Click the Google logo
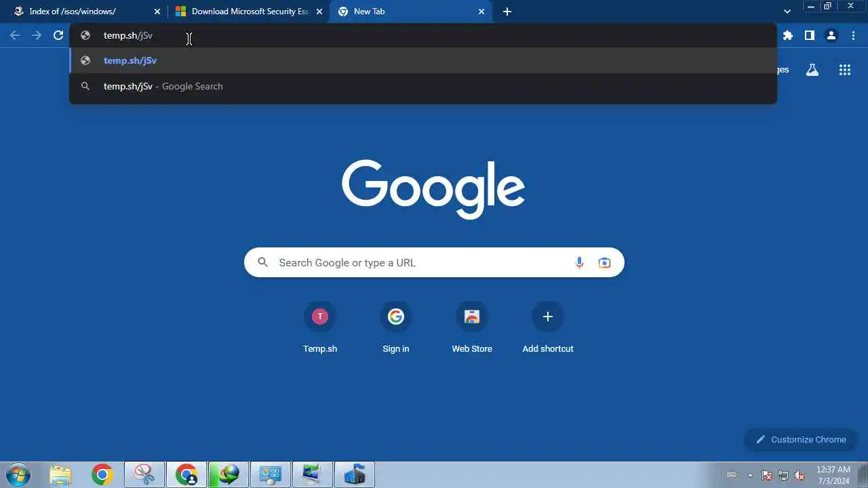Screen dimensions: 868x488 (x=433, y=189)
